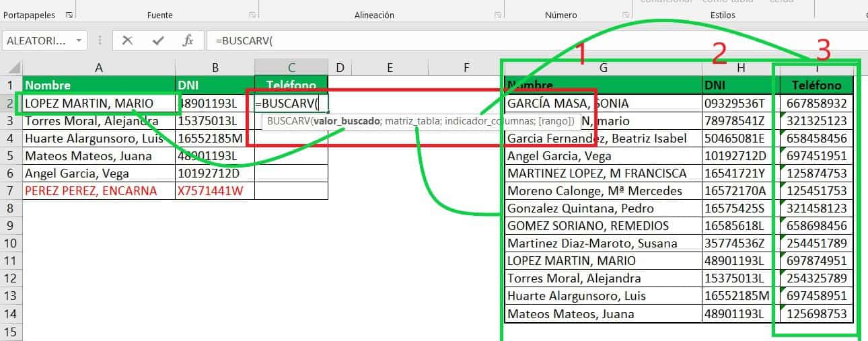Select cell G12 Torres Moral, Alejandra
This screenshot has width=868, height=341.
pyautogui.click(x=603, y=278)
